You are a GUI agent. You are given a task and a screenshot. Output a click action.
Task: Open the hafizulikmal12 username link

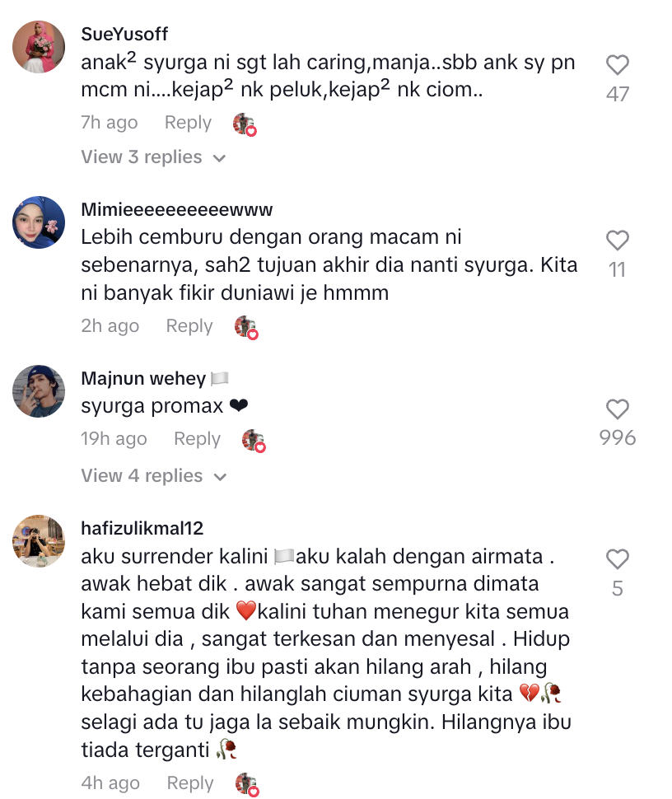click(x=142, y=528)
